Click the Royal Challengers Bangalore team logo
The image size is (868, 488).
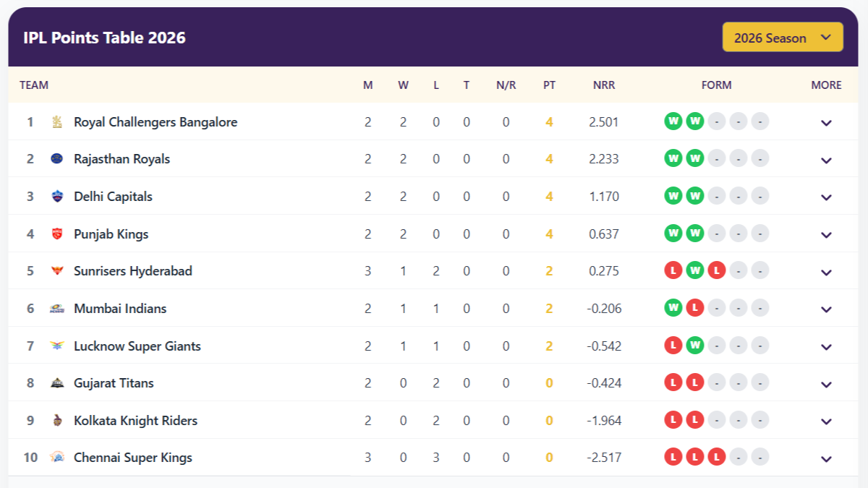pos(58,121)
